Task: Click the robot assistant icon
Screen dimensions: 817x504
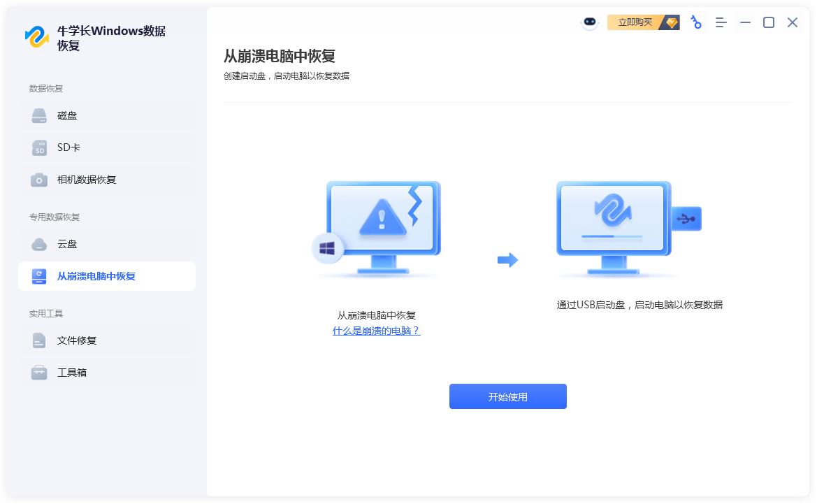Action: coord(590,22)
